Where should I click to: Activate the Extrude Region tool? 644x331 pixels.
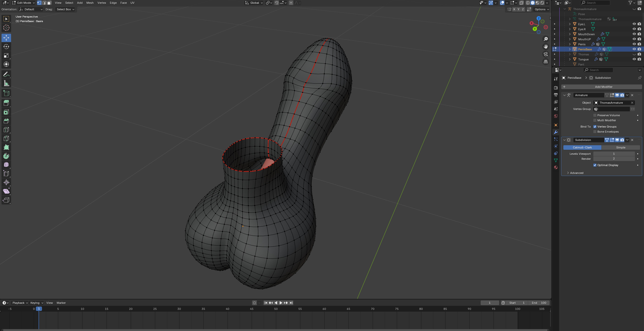click(x=6, y=103)
